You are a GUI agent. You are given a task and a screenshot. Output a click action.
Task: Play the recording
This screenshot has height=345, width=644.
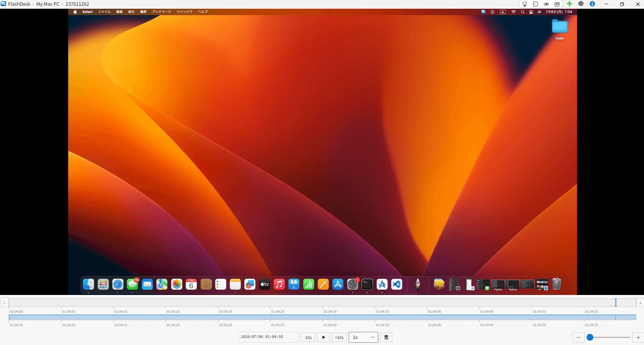[324, 337]
